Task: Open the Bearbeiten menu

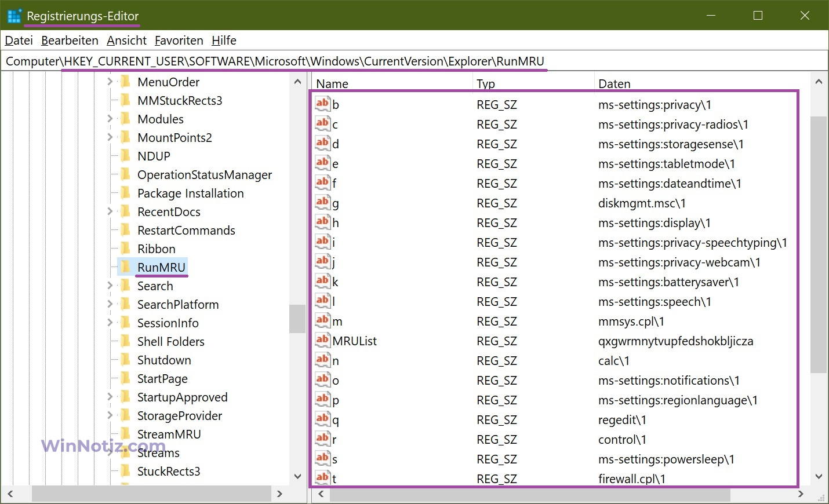Action: tap(70, 40)
